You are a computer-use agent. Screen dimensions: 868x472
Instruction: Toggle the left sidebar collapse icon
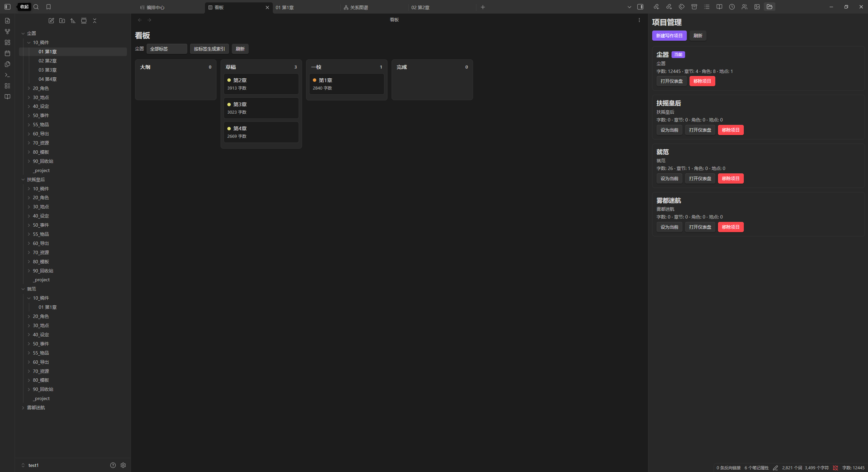pyautogui.click(x=7, y=7)
